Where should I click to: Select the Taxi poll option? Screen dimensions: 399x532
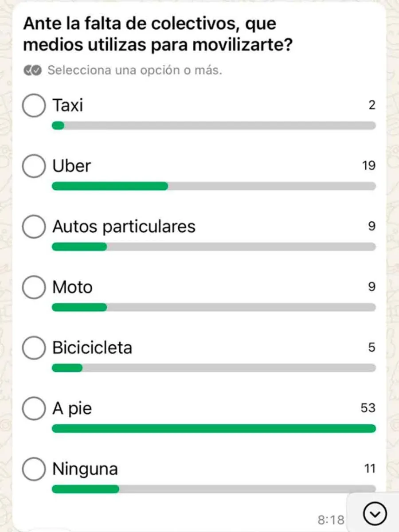pos(34,106)
